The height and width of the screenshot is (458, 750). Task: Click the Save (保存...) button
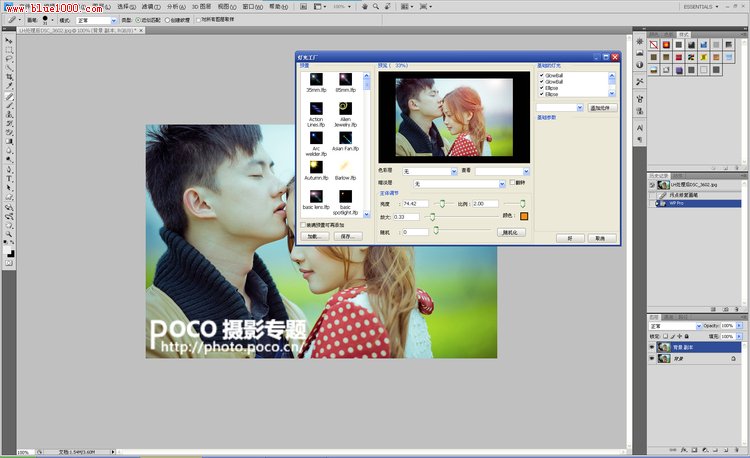[x=348, y=236]
